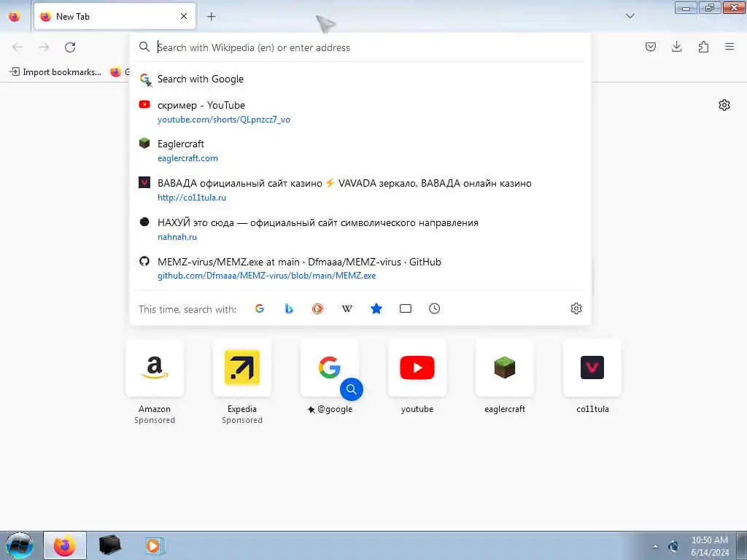Search this time with Bing icon

[289, 308]
